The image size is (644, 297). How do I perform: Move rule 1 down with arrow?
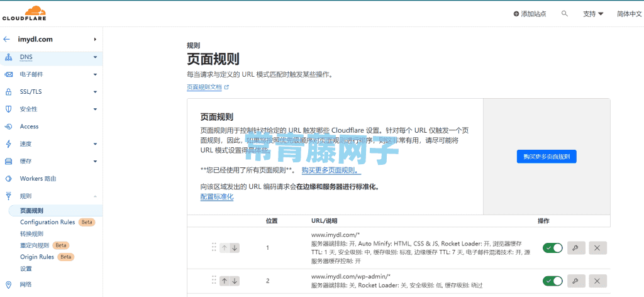(235, 248)
